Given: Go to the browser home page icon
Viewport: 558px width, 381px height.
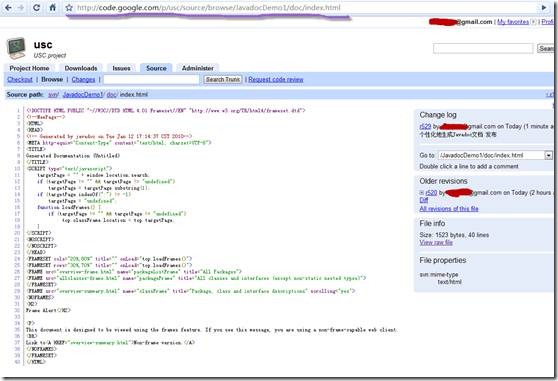Looking at the screenshot, I should click(52, 7).
